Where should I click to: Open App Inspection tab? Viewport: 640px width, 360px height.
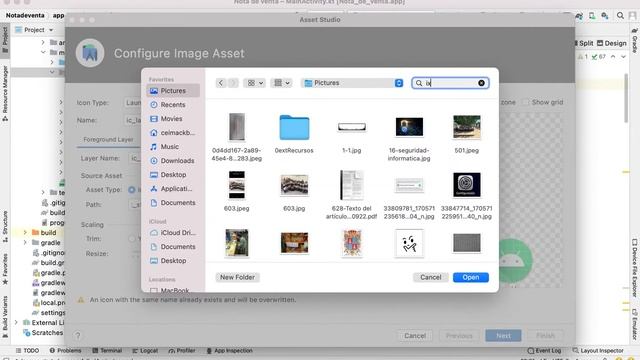tap(229, 351)
